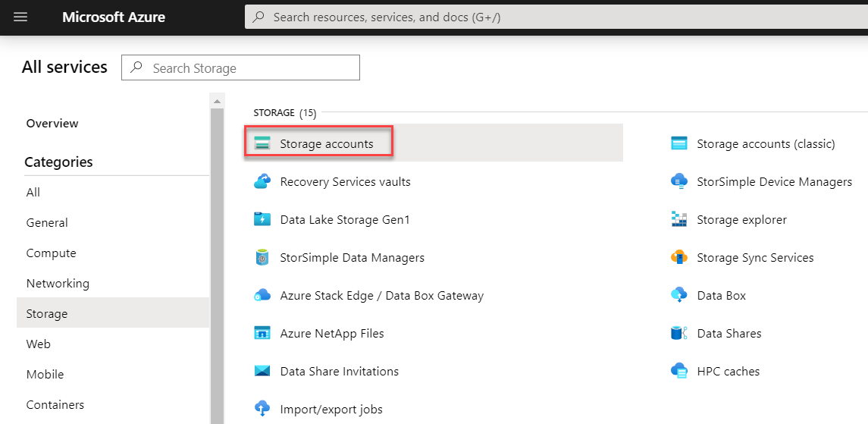868x424 pixels.
Task: Open Azure Stack Edge / Data Box Gateway
Action: point(382,296)
